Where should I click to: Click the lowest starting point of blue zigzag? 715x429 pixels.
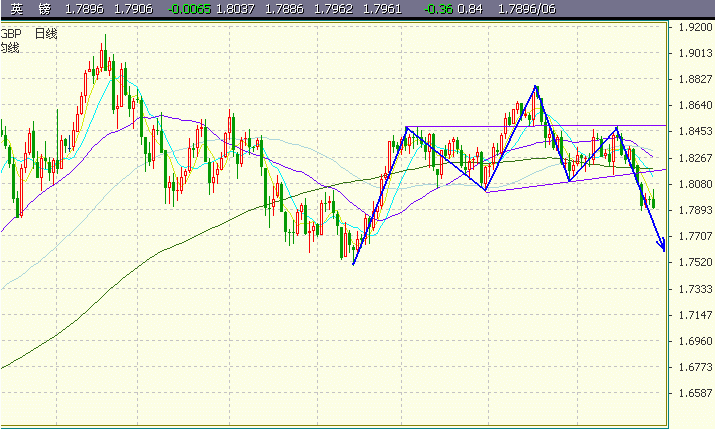354,264
